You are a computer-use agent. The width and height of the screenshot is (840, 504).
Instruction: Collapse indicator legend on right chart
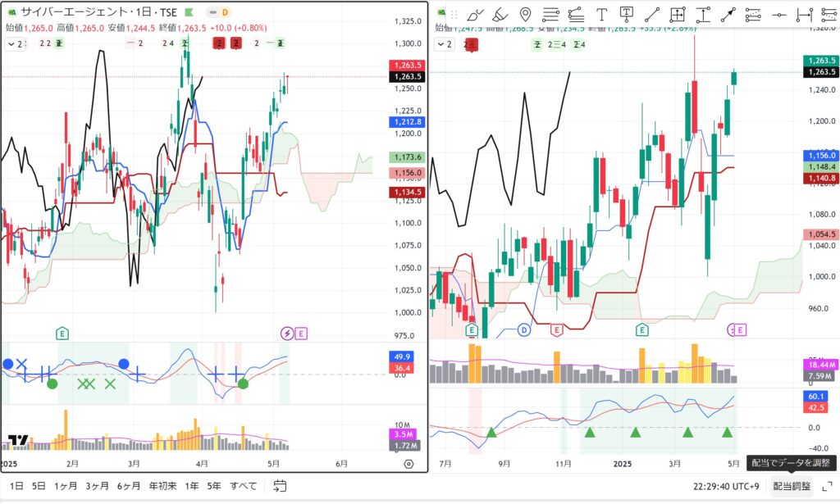pos(445,44)
